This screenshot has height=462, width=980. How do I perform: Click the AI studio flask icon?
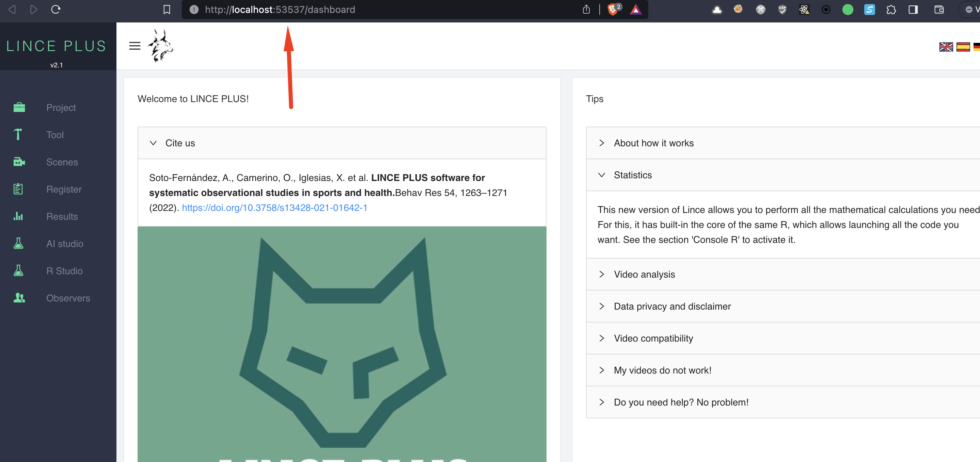pos(18,243)
